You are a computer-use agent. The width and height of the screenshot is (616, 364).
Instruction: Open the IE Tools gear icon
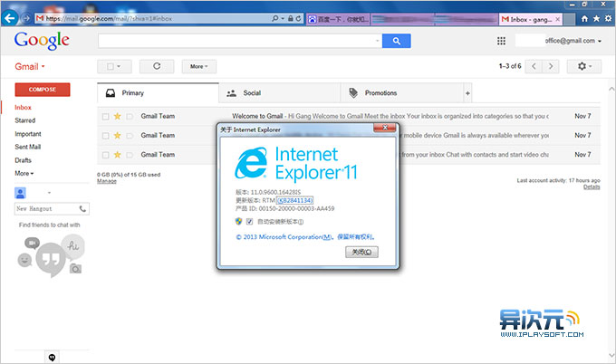click(x=608, y=18)
